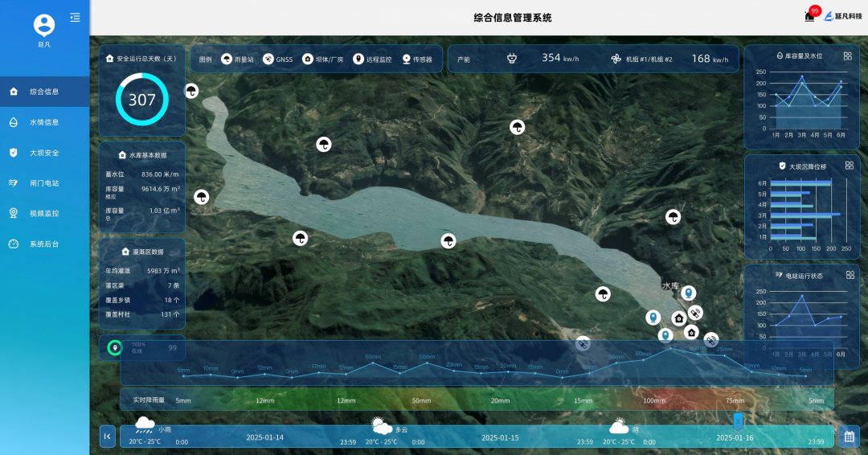
Task: Go to 大坝安全 sidebar menu item
Action: (44, 153)
